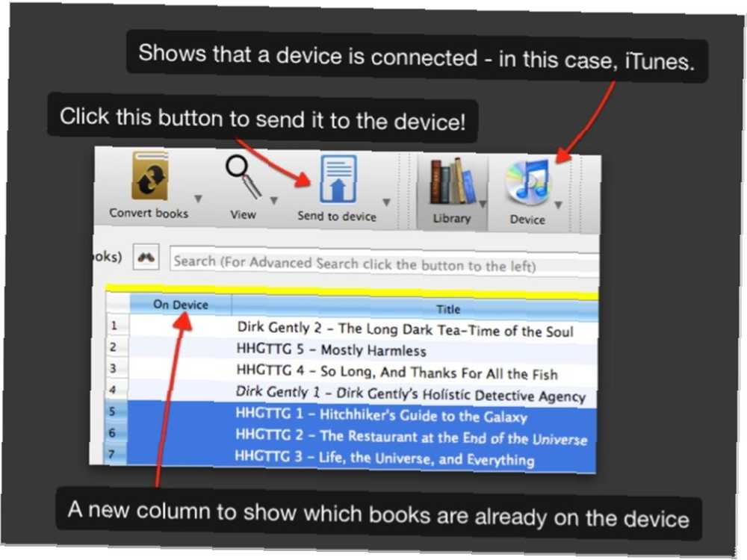
Task: Click row number 6 header
Action: (x=115, y=433)
